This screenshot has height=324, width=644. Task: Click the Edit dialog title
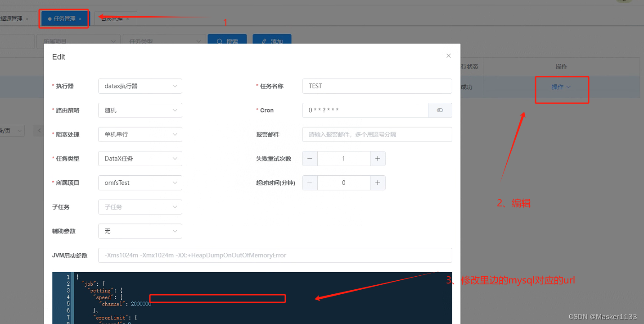point(59,57)
